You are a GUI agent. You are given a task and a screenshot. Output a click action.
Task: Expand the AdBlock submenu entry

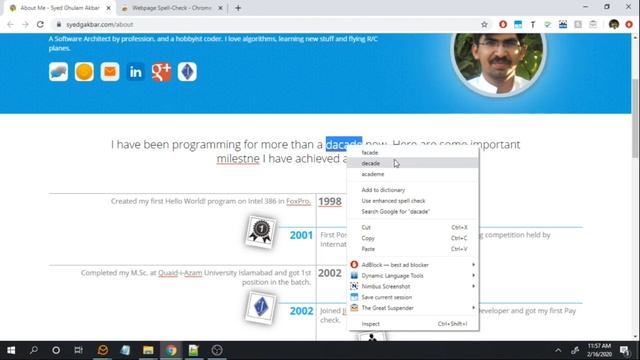pos(413,265)
